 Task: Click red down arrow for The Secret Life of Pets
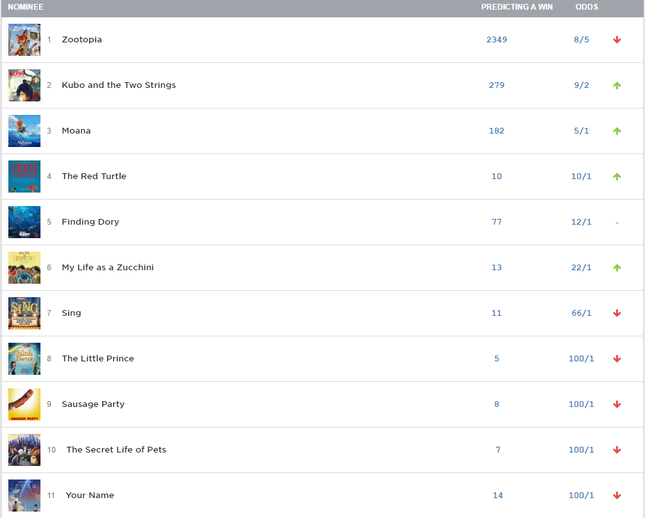[617, 450]
